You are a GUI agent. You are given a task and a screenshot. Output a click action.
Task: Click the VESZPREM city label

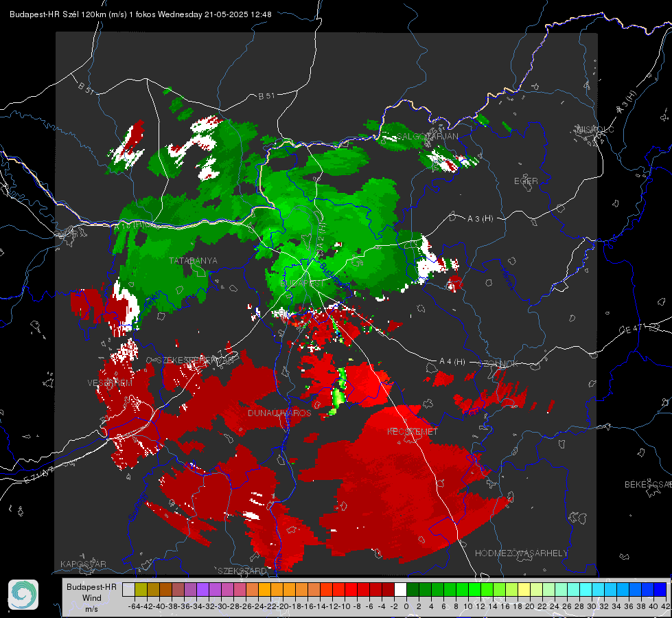[110, 383]
